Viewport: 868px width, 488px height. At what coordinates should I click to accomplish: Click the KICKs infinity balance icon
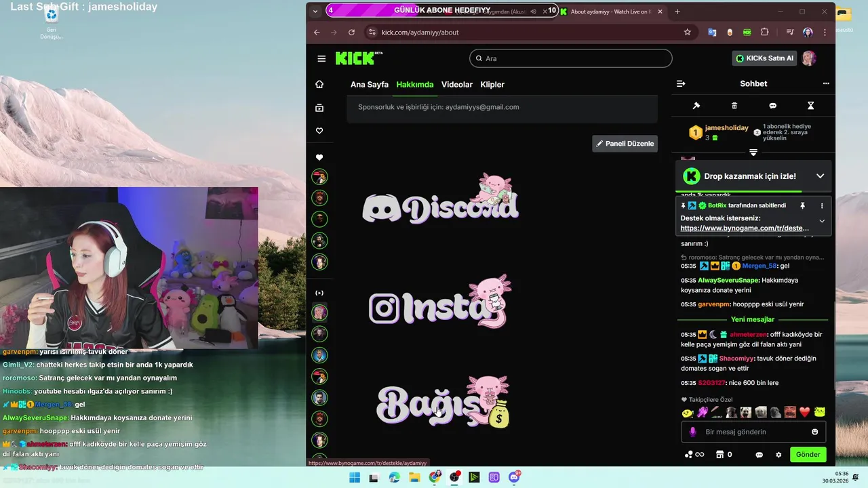[x=694, y=455]
